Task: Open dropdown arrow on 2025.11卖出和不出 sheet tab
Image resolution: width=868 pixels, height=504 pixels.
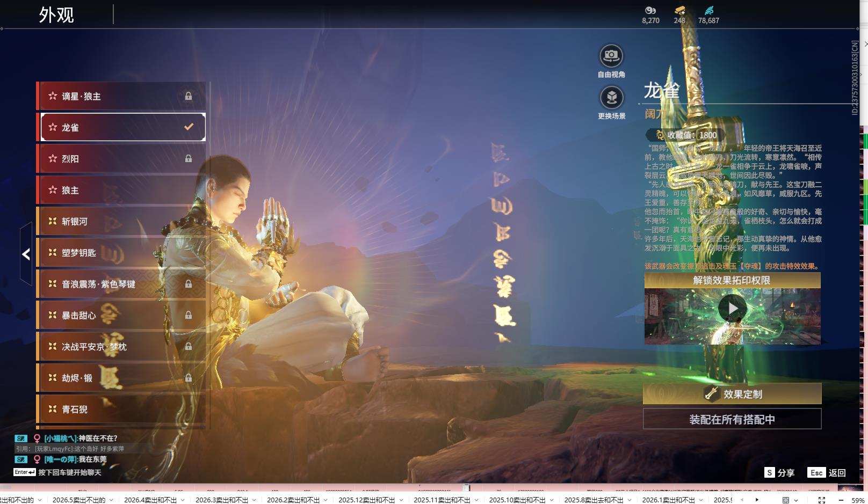Action: 476,500
